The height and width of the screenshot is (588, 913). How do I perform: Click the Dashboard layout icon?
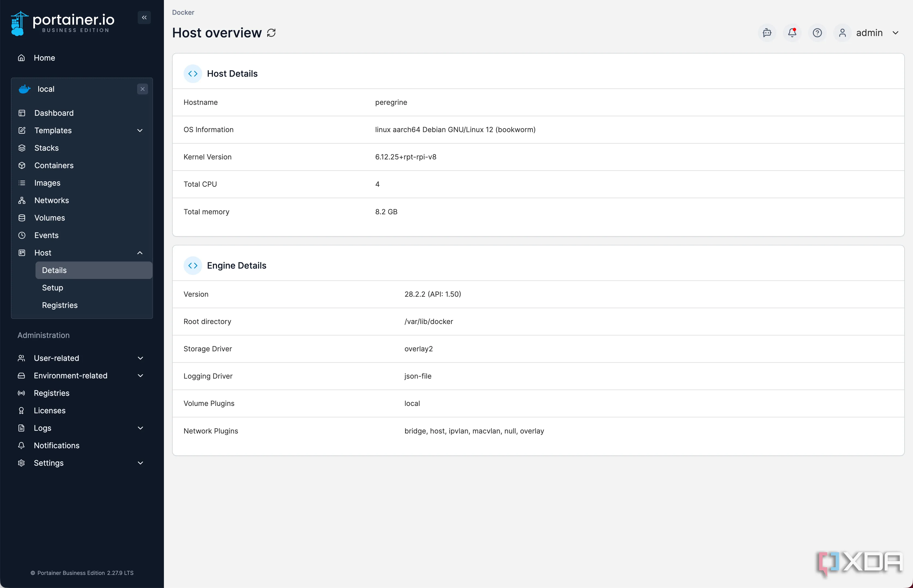click(x=22, y=113)
